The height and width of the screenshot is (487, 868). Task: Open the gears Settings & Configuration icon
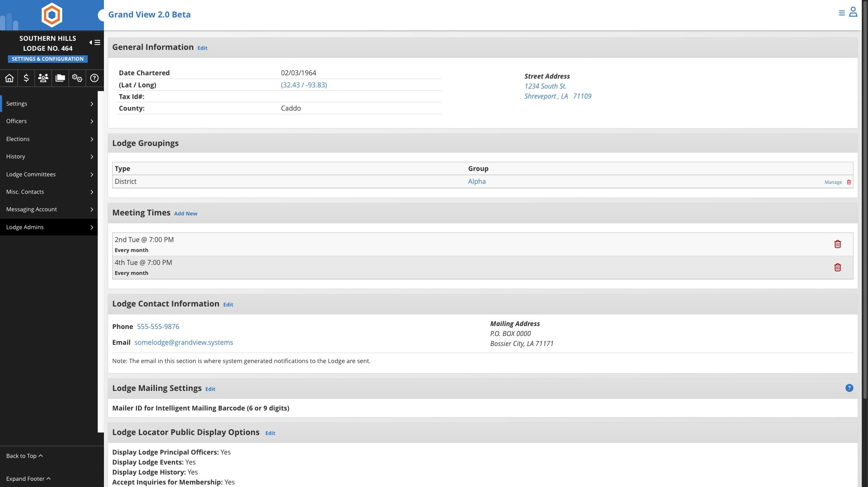(x=77, y=78)
